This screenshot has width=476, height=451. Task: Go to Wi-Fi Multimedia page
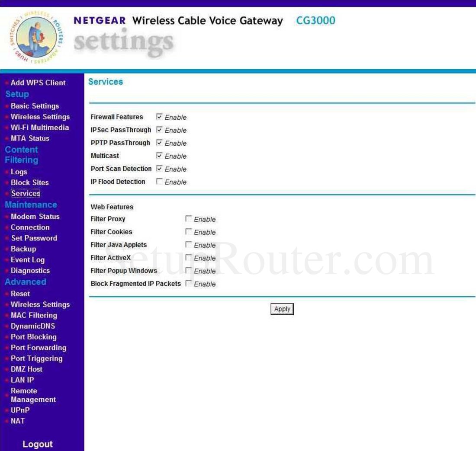coord(40,128)
